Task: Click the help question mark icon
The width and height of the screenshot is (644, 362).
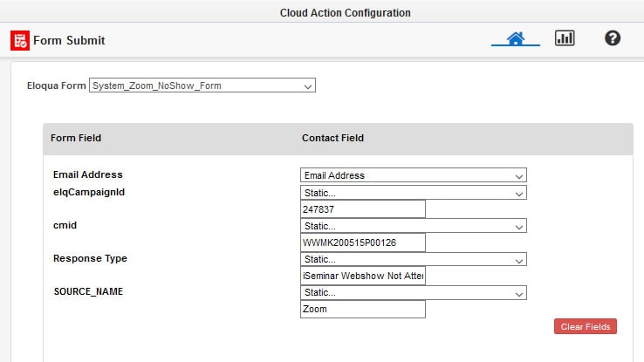Action: (x=613, y=39)
